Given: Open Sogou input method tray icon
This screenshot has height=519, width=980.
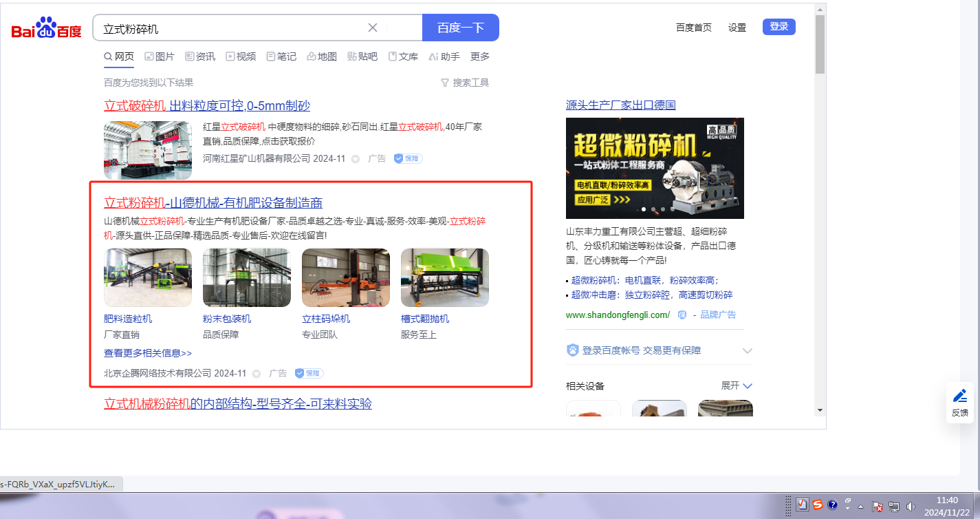Looking at the screenshot, I should (818, 505).
